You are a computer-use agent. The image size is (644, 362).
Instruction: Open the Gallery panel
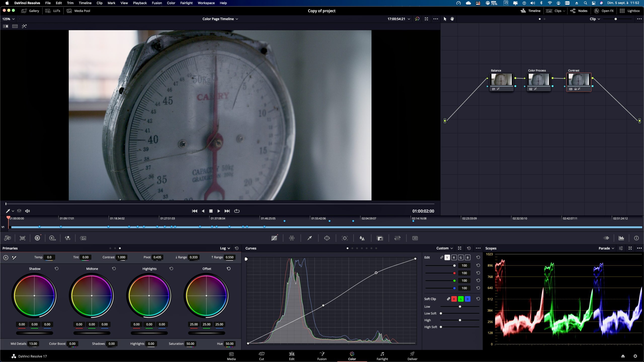[30, 11]
